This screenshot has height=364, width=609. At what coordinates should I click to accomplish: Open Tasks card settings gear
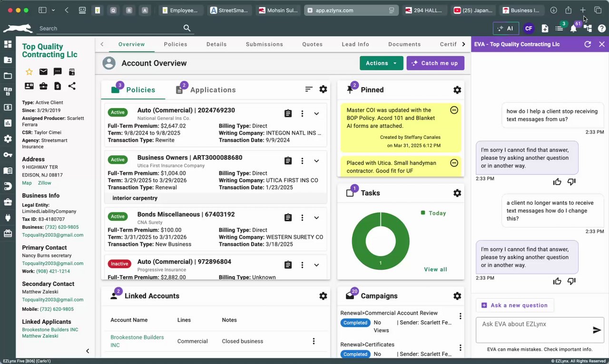point(457,193)
